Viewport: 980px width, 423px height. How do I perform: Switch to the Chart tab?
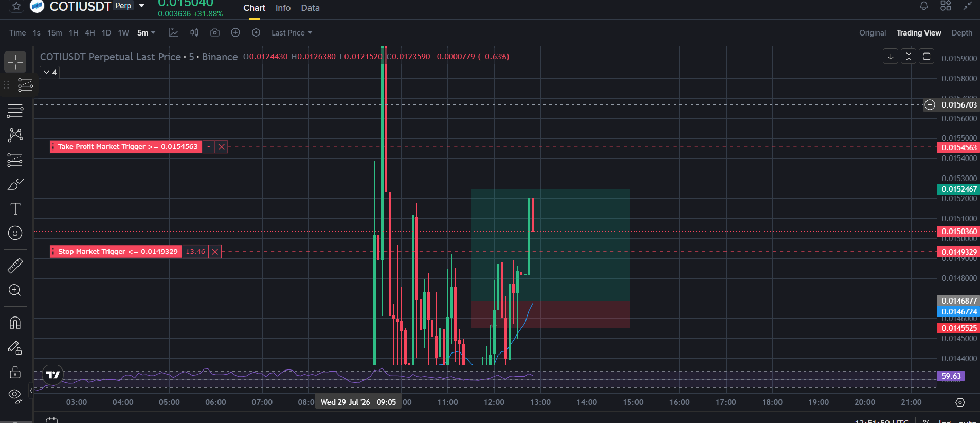pos(254,8)
